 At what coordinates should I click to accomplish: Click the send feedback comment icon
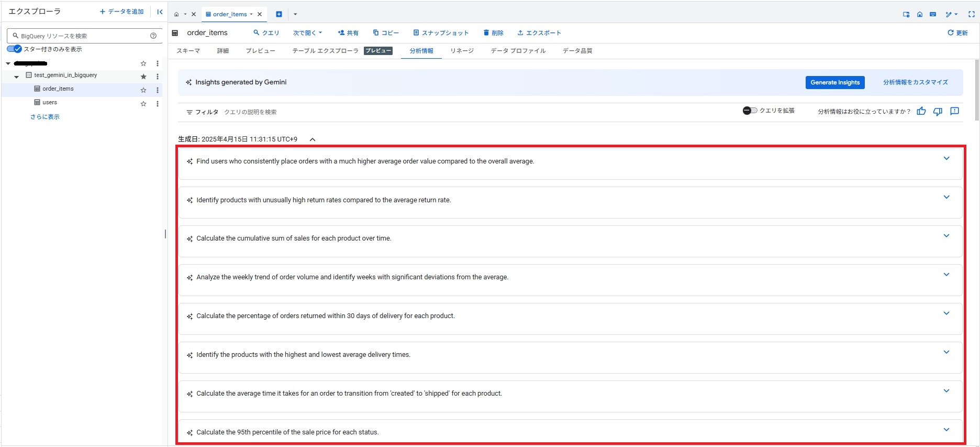click(x=954, y=111)
